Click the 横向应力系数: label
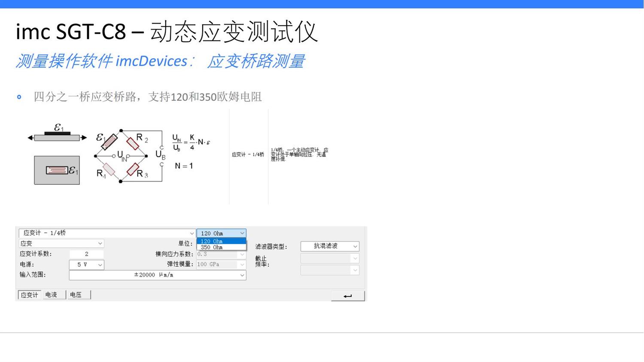This screenshot has height=362, width=644. tap(174, 254)
